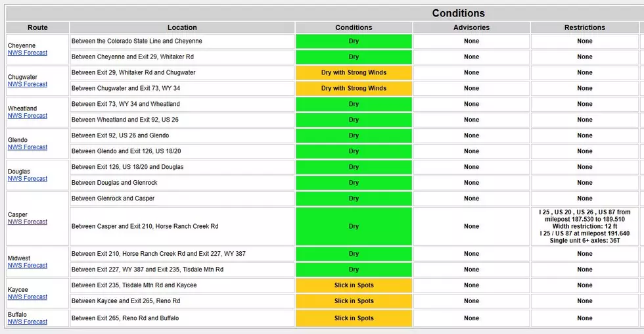Click the Kaycee route name
The height and width of the screenshot is (334, 644).
[18, 290]
